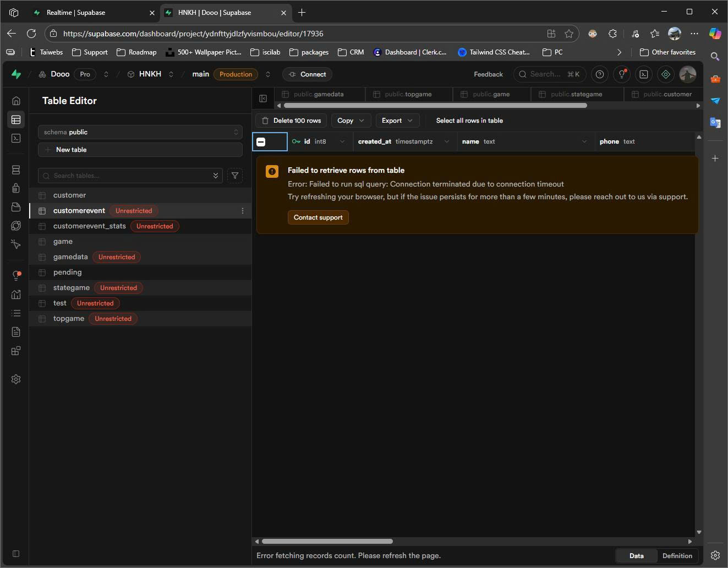Screen dimensions: 728x568
Task: Open the public.stategame tab
Action: tap(576, 94)
